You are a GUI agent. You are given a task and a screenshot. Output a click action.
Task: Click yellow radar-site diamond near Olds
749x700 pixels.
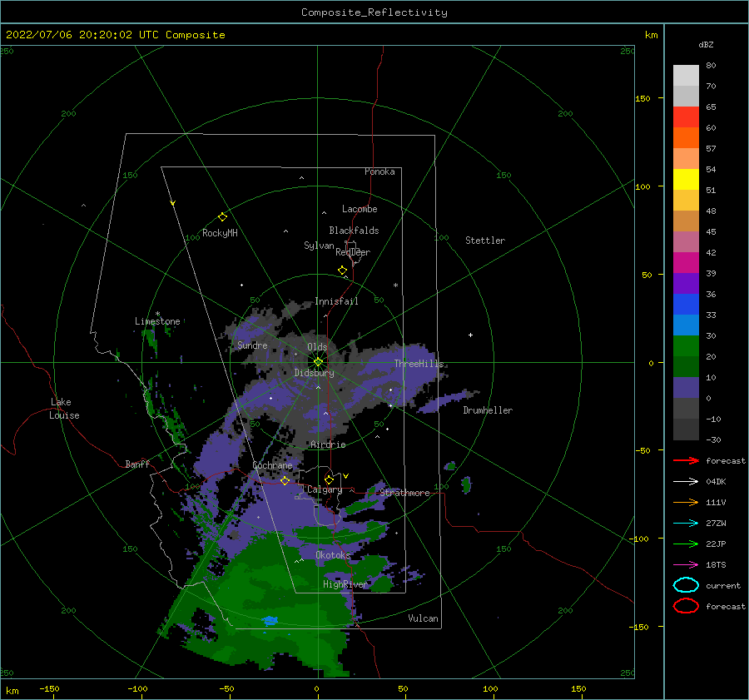coord(318,362)
